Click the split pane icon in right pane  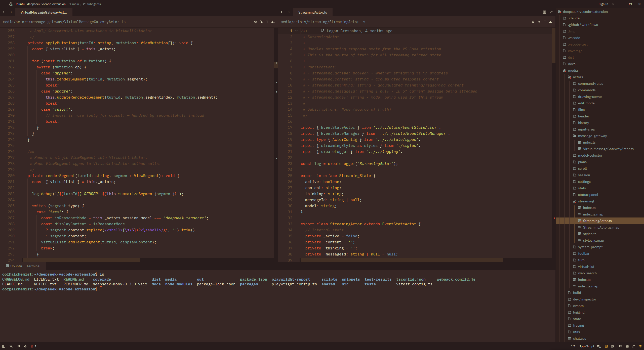click(x=544, y=12)
